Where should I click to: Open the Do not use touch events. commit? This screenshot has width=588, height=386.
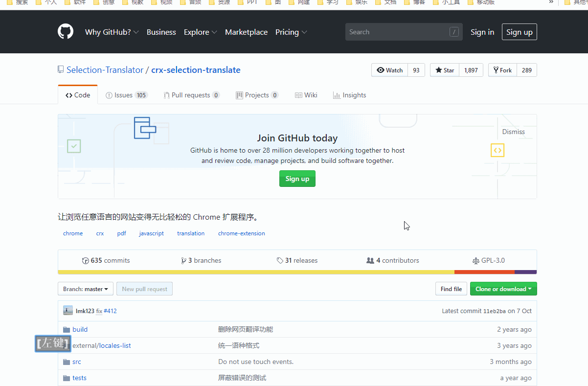pos(256,362)
